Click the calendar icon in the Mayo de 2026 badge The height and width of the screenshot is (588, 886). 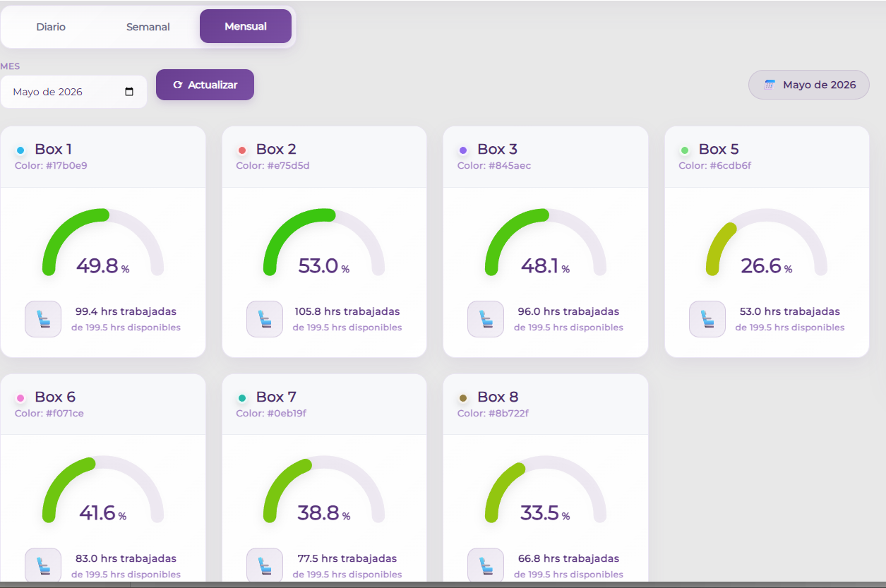[x=770, y=85]
